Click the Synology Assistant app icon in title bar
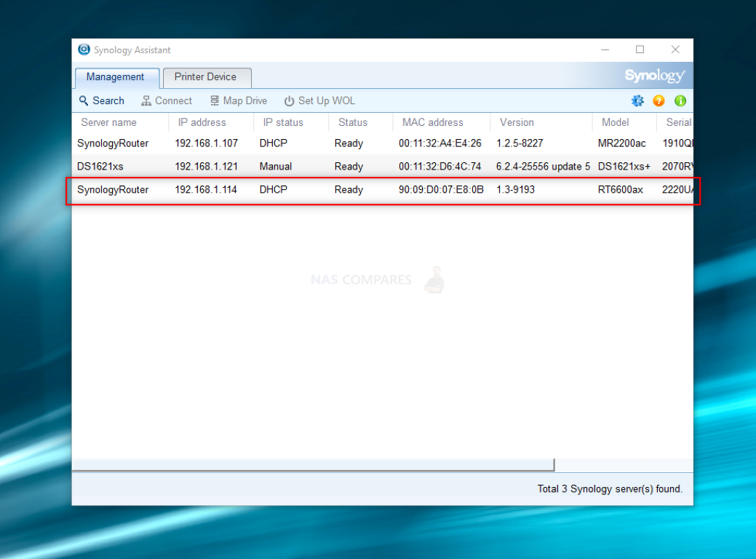 [84, 49]
